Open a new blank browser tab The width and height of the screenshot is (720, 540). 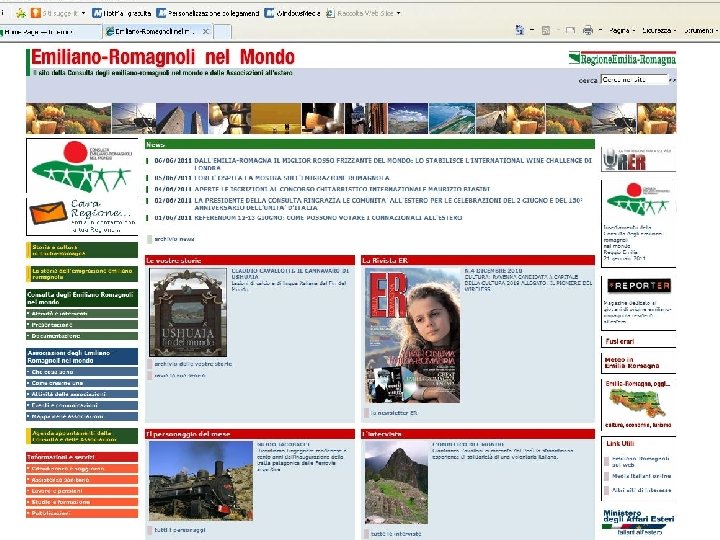223,32
